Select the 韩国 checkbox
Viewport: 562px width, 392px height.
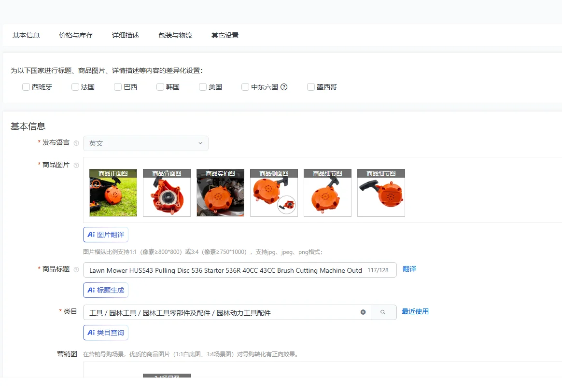click(x=160, y=87)
